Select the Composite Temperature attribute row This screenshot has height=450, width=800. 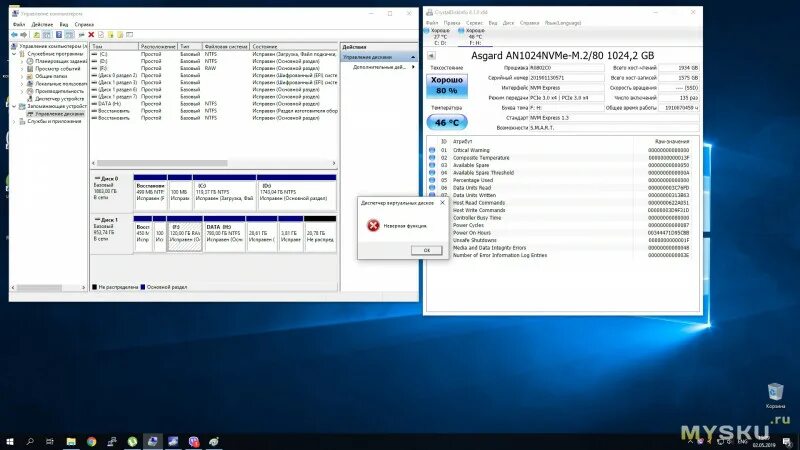tap(560, 158)
